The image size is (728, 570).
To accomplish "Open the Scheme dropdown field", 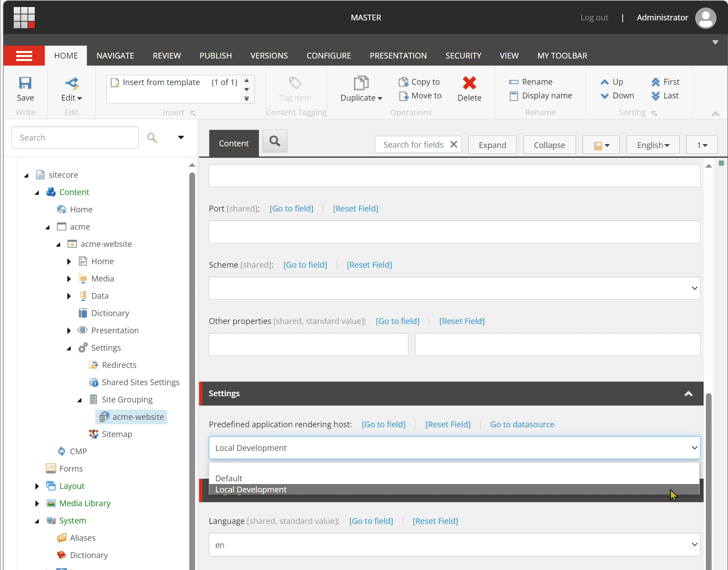I will pos(454,288).
